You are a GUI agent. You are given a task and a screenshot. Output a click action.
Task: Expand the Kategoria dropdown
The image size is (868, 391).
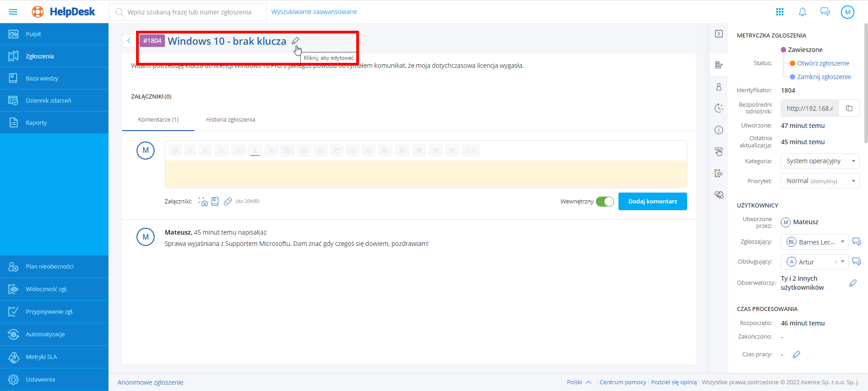(x=820, y=161)
